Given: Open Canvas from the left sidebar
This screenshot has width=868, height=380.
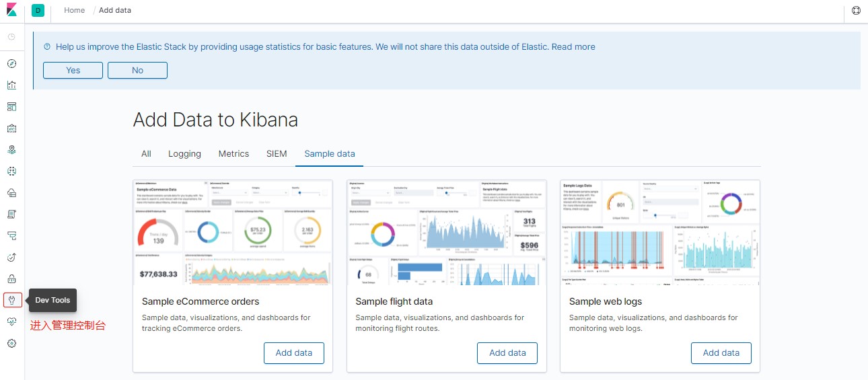Looking at the screenshot, I should [x=11, y=128].
